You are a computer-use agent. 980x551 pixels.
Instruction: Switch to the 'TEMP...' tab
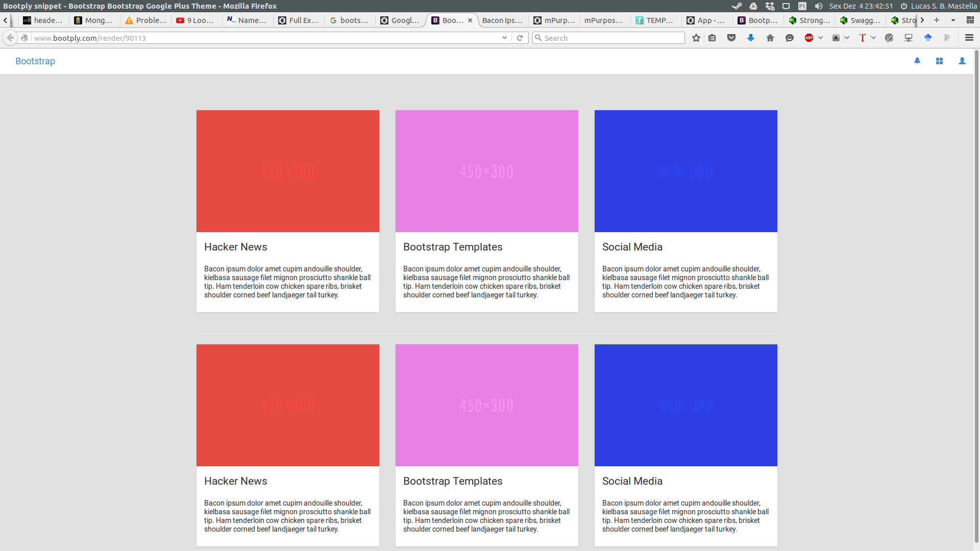point(656,20)
